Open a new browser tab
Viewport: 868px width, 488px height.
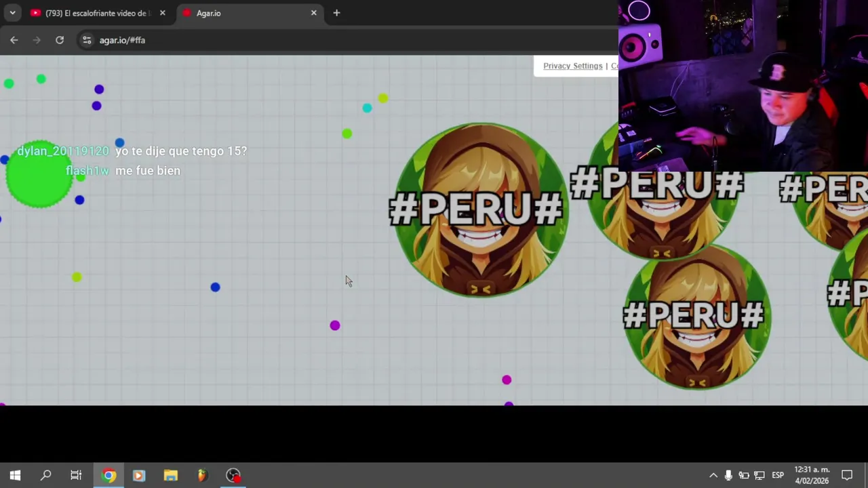336,13
